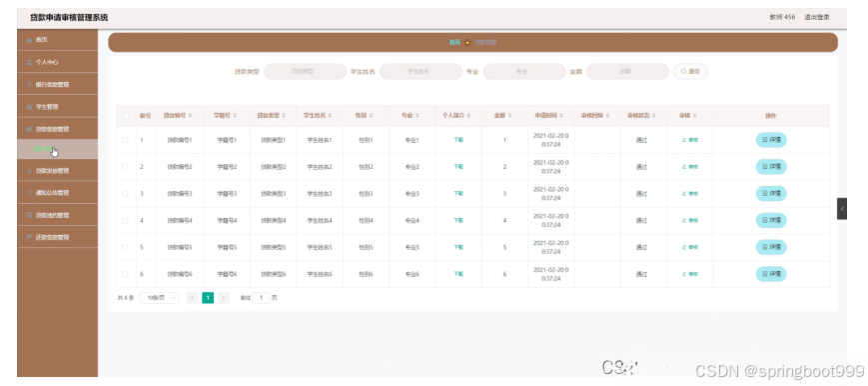Open the 贷款信息管理 sidebar label
The height and width of the screenshot is (386, 868).
(x=53, y=129)
